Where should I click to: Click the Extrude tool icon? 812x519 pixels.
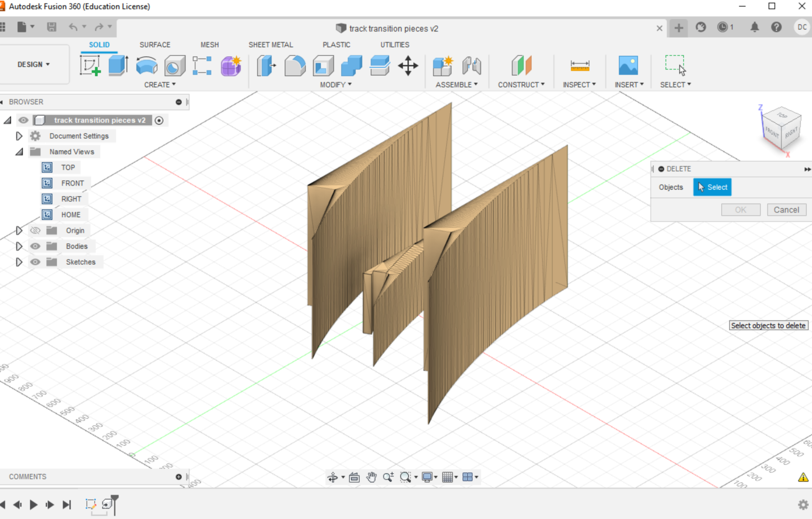point(117,65)
